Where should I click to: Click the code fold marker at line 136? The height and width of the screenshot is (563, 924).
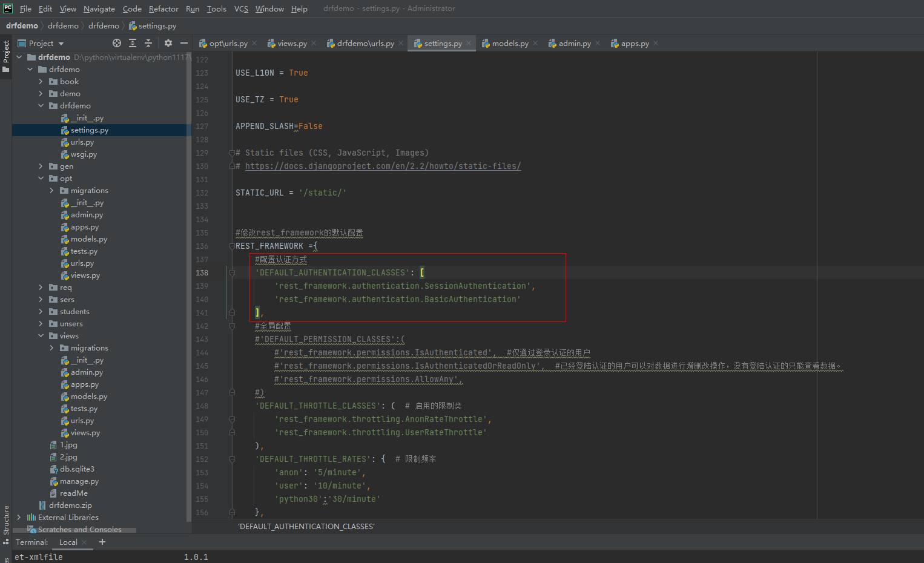tap(232, 246)
